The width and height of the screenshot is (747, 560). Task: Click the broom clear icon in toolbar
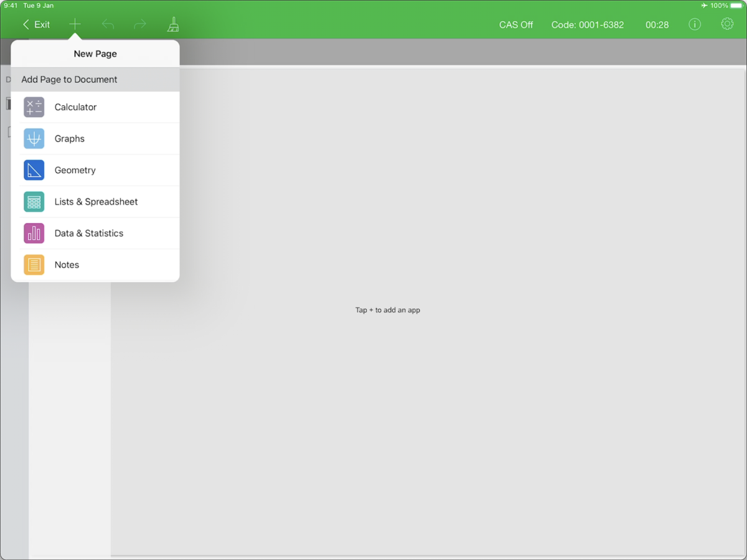click(x=173, y=24)
